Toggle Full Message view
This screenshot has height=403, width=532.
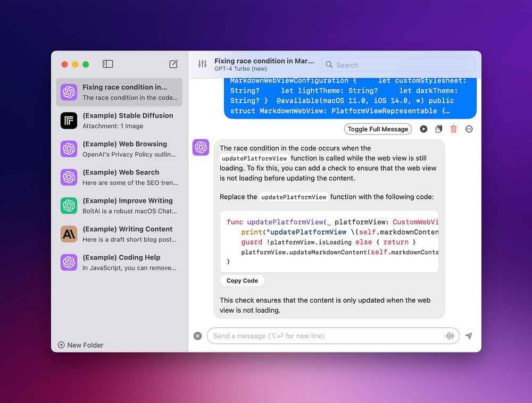[378, 129]
